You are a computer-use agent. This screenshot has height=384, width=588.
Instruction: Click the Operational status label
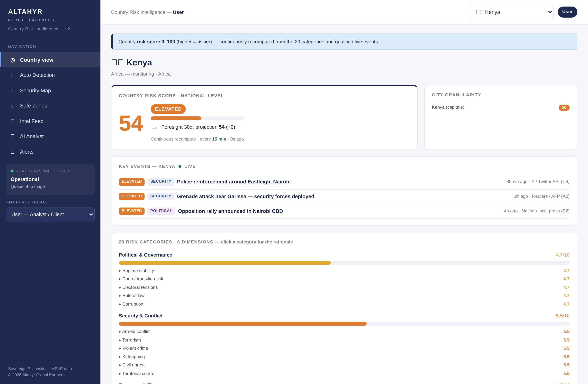coord(25,179)
